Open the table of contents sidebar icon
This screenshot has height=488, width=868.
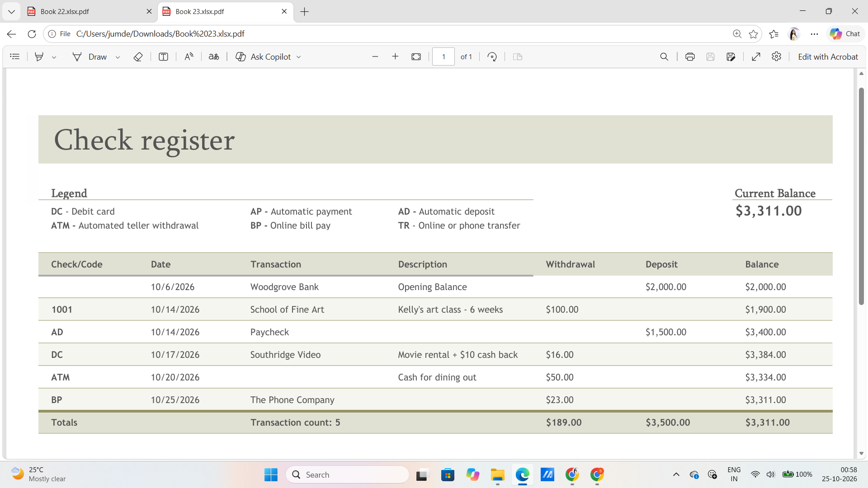[x=15, y=56]
